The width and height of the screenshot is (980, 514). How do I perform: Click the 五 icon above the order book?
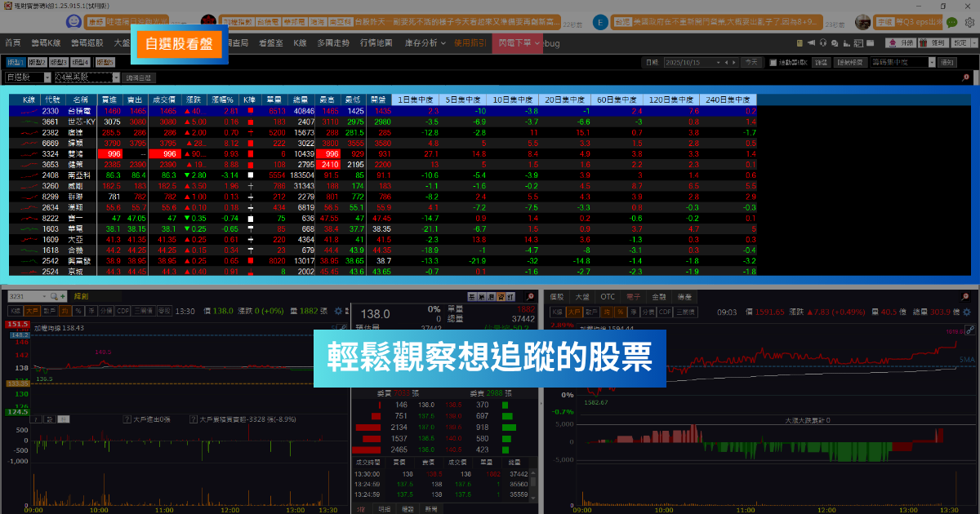click(x=472, y=296)
